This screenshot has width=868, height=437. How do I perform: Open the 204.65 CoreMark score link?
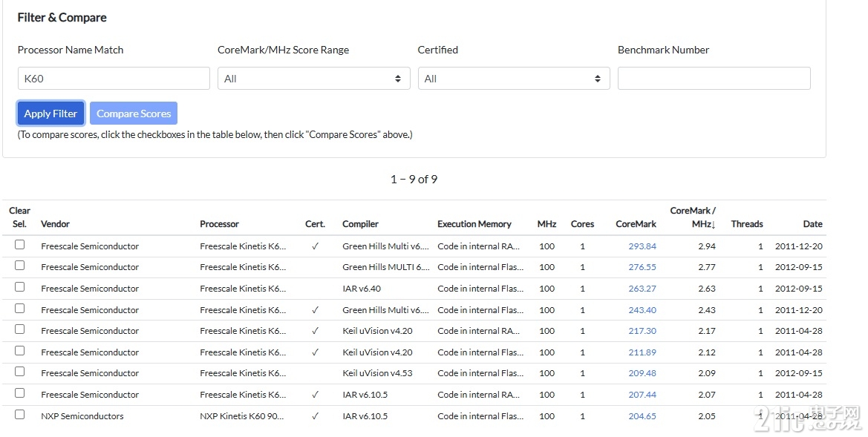[x=642, y=416]
